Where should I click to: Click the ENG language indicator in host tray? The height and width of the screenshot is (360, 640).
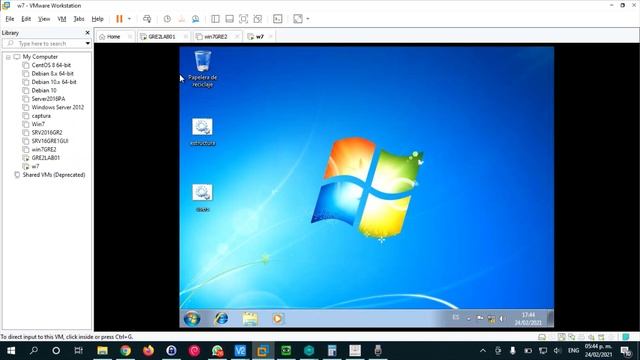point(573,351)
